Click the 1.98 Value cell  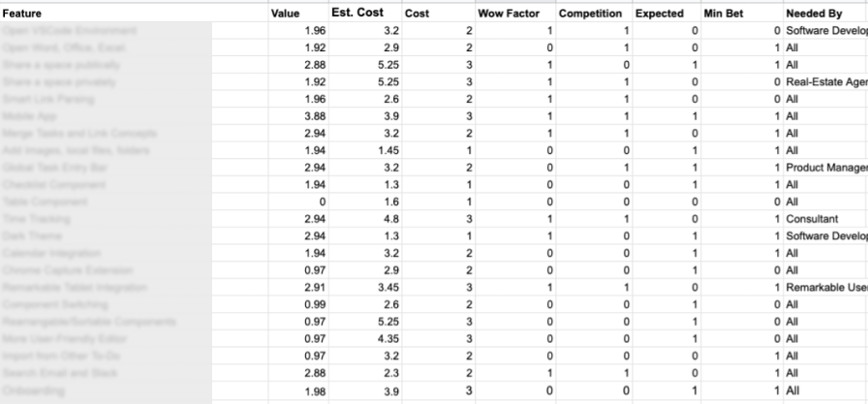coord(298,391)
